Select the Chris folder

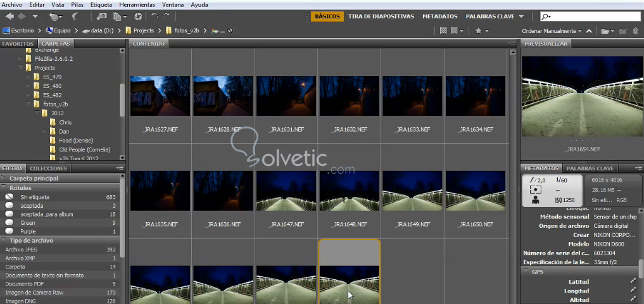coord(65,122)
